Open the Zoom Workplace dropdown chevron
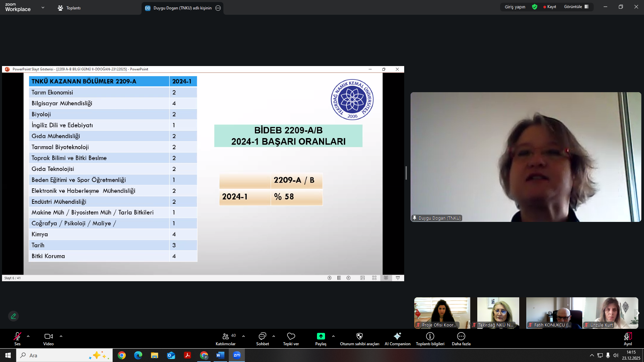 tap(43, 7)
